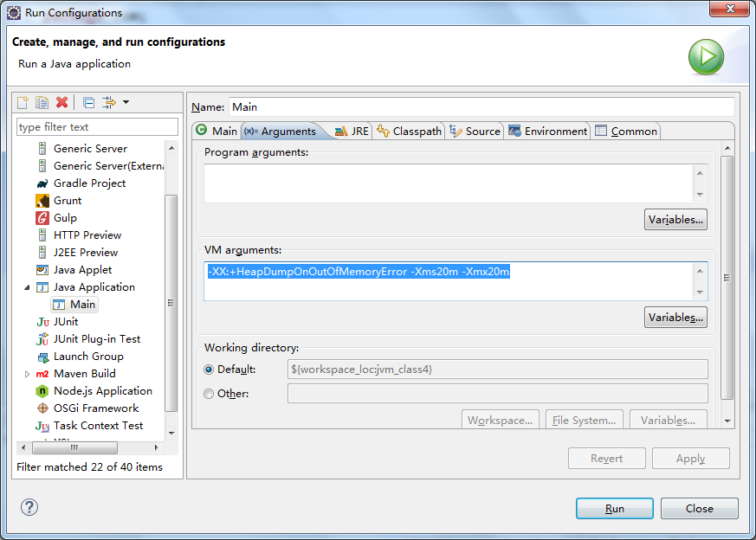Select the Default working directory radio button
The height and width of the screenshot is (540, 756).
point(209,370)
